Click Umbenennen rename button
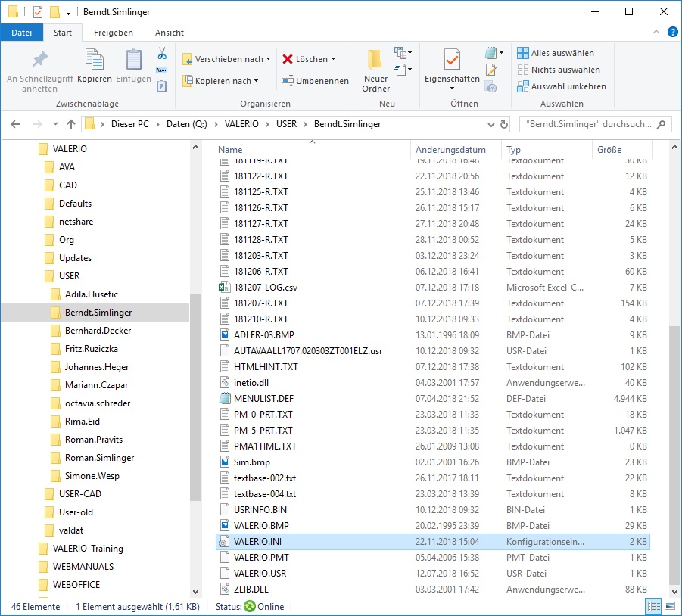The image size is (682, 616). 316,81
